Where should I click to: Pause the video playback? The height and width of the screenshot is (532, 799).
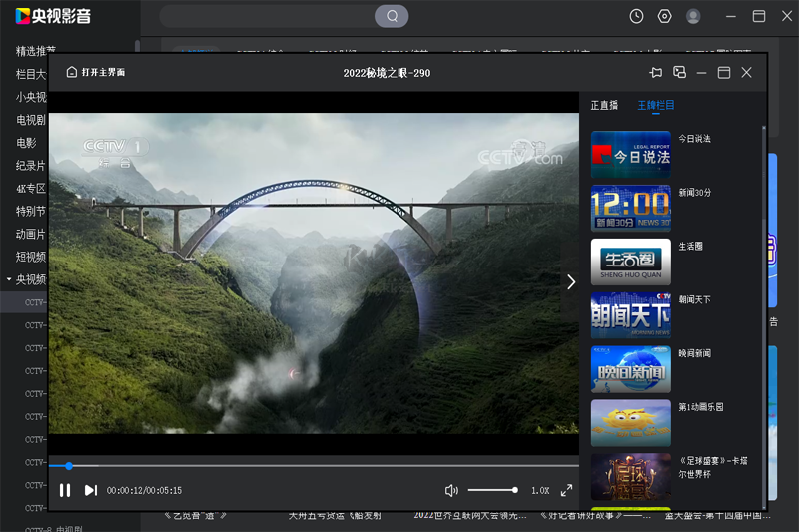(x=65, y=490)
